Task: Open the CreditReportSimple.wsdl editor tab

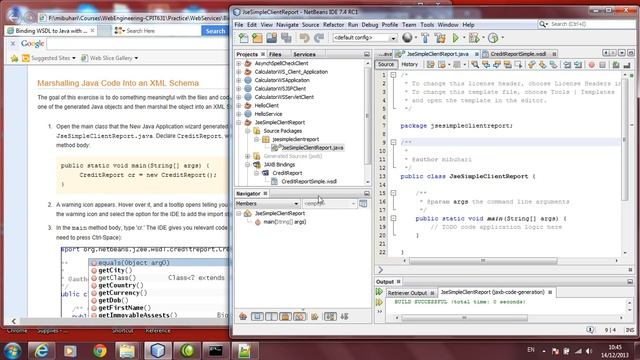Action: [518, 54]
